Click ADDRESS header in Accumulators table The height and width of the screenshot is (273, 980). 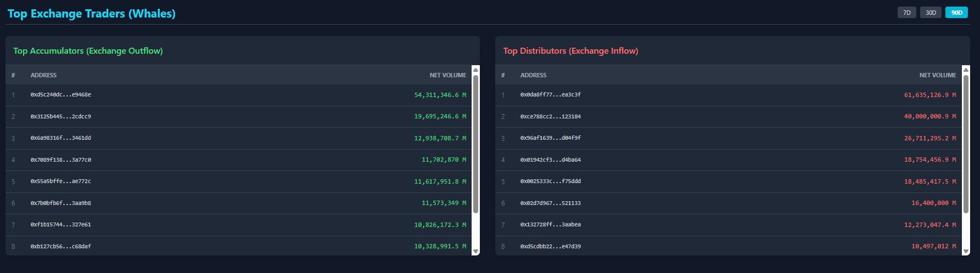point(43,75)
